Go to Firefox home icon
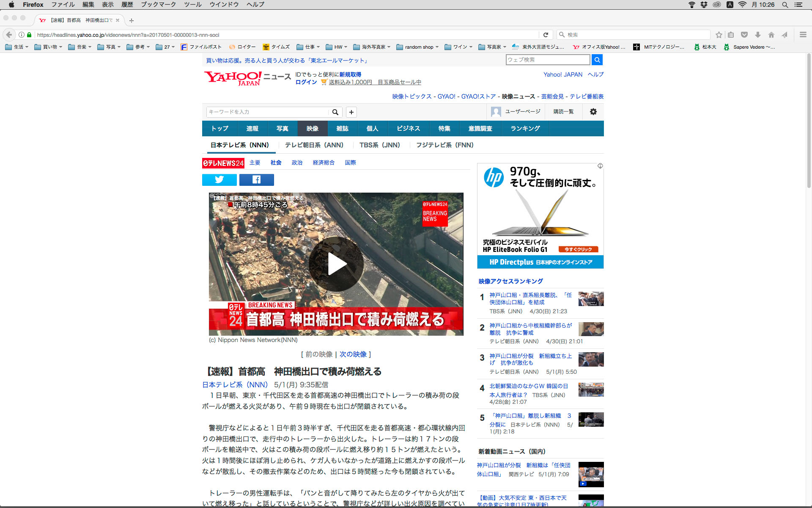The width and height of the screenshot is (812, 508). 771,35
